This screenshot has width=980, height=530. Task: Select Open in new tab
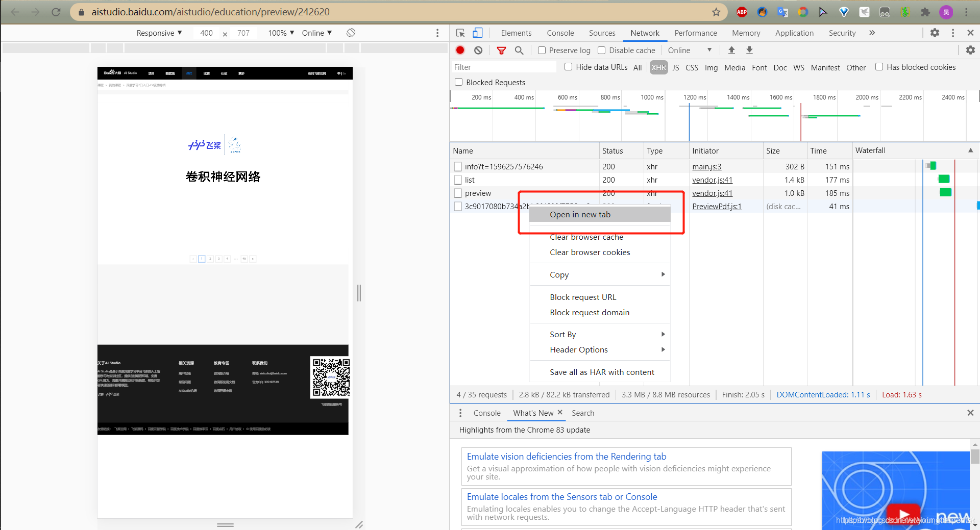pyautogui.click(x=600, y=214)
